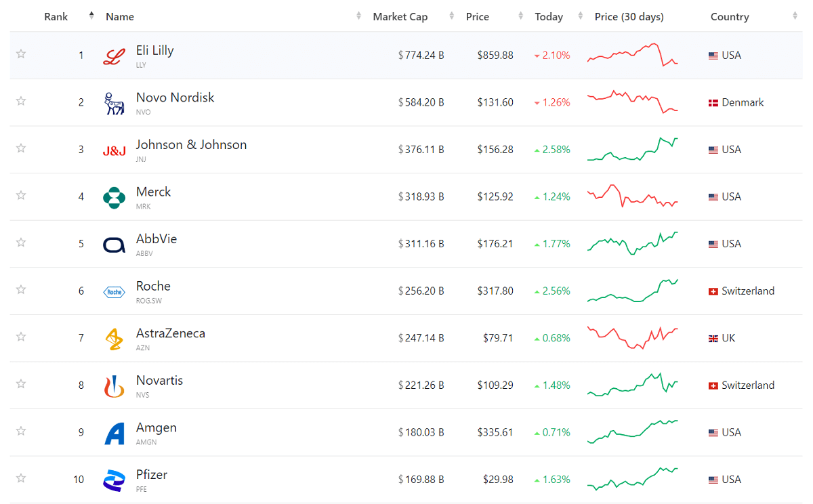Click the Johnson & Johnson J&J logo
The image size is (813, 504).
click(114, 151)
